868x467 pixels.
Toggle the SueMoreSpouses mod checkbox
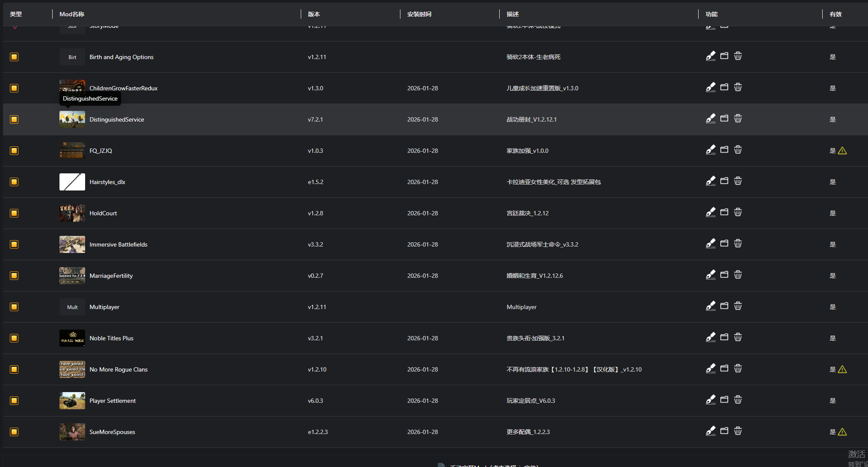pyautogui.click(x=14, y=432)
